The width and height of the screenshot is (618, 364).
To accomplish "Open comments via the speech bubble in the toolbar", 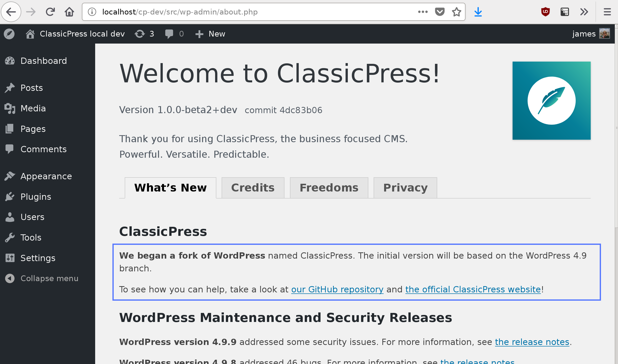I will click(x=169, y=34).
